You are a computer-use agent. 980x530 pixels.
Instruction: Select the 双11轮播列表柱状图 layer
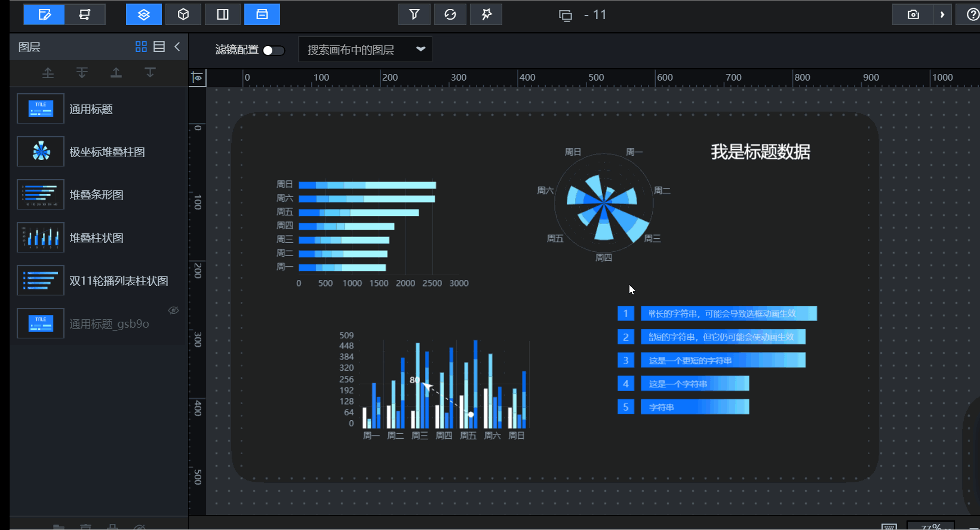[x=119, y=281]
